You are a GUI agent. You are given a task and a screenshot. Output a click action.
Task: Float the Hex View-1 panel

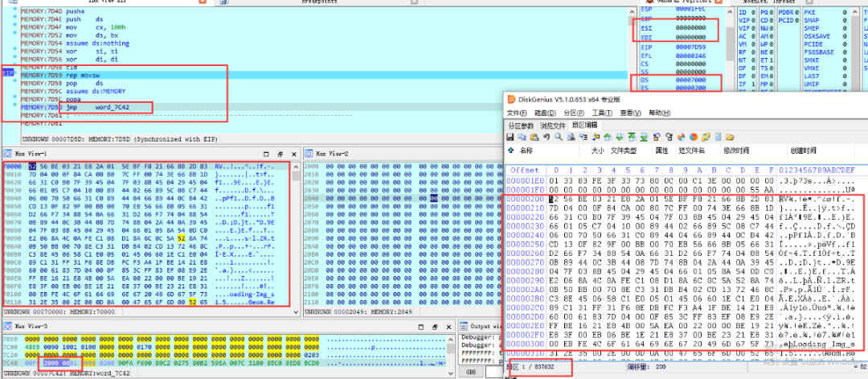pos(280,154)
